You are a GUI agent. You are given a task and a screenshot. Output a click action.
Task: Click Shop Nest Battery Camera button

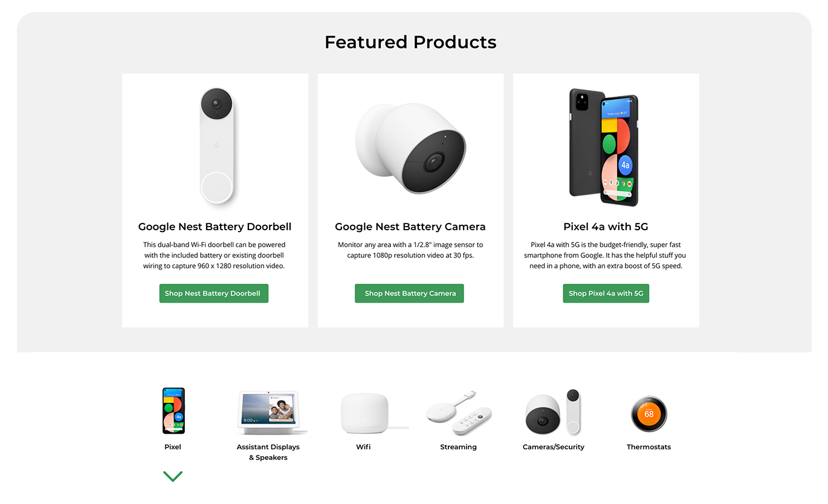(409, 293)
